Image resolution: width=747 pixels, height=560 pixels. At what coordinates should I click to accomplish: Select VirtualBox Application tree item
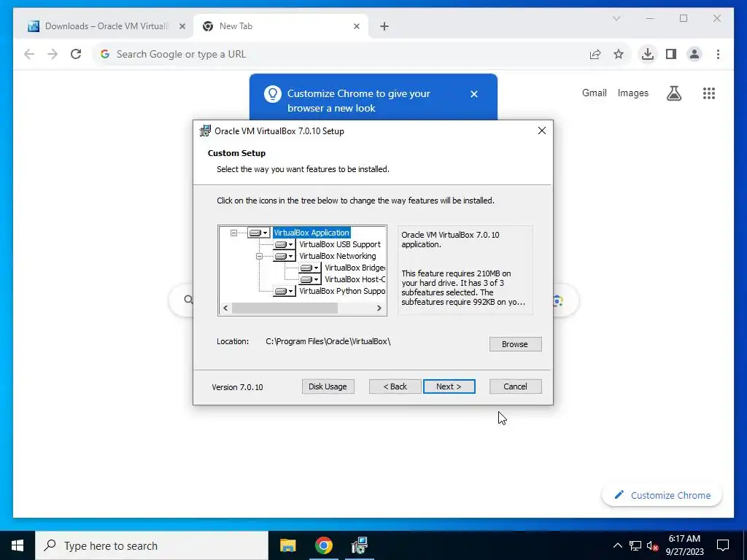(311, 233)
